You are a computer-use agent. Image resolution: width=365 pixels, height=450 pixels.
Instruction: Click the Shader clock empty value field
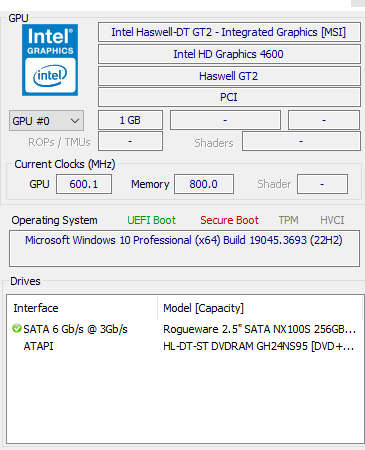(x=322, y=184)
